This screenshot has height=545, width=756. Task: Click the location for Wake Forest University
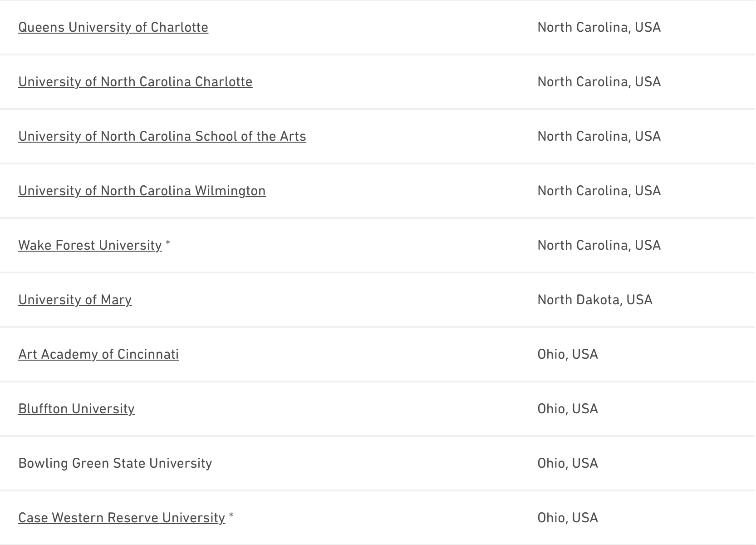coord(599,245)
